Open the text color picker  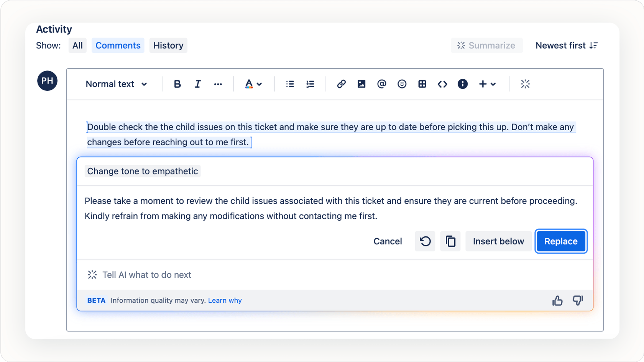(x=253, y=84)
